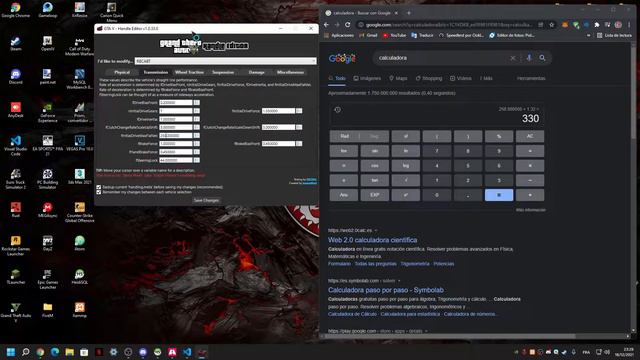Open the Más search options menu
The image size is (640, 360).
point(486,78)
